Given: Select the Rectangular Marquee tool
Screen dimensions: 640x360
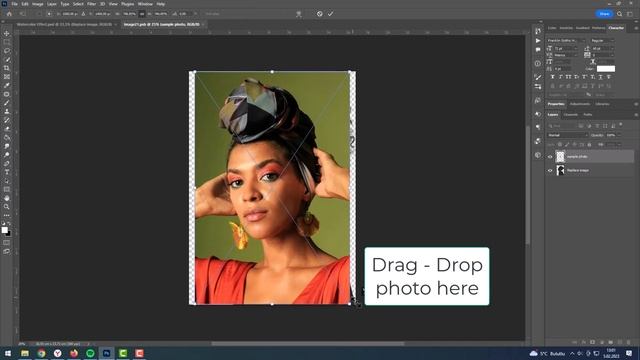Looking at the screenshot, I should point(7,42).
